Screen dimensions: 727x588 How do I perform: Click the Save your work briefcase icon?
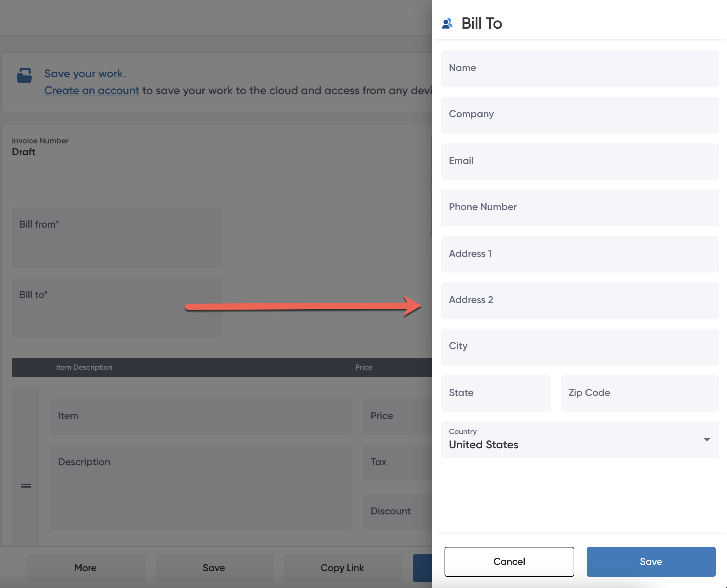tap(24, 75)
